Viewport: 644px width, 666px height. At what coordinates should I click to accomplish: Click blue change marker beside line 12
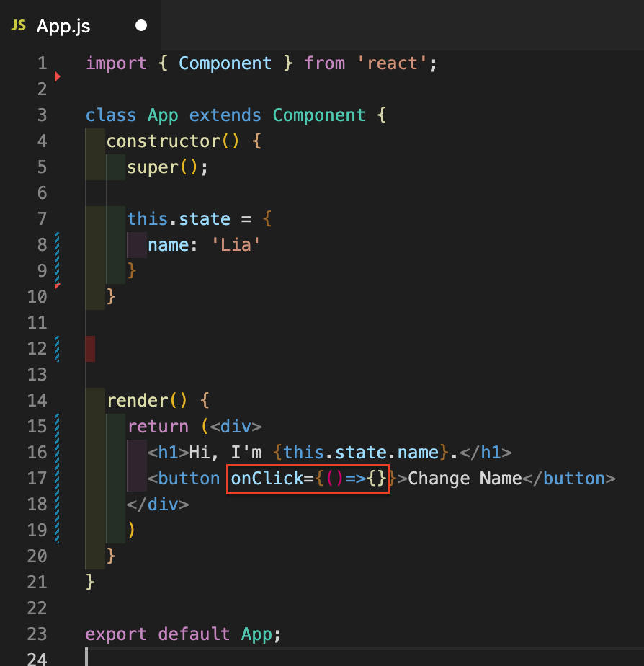(57, 349)
